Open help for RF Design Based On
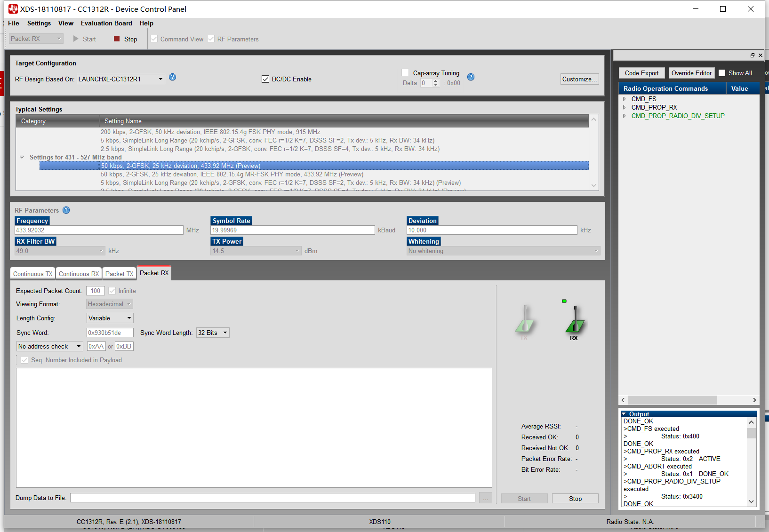 [173, 77]
